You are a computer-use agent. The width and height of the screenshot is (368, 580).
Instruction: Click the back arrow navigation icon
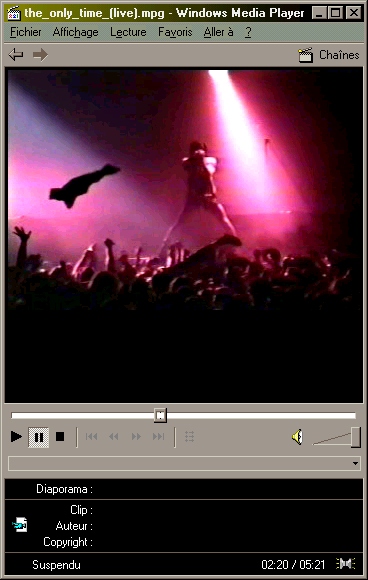16,55
